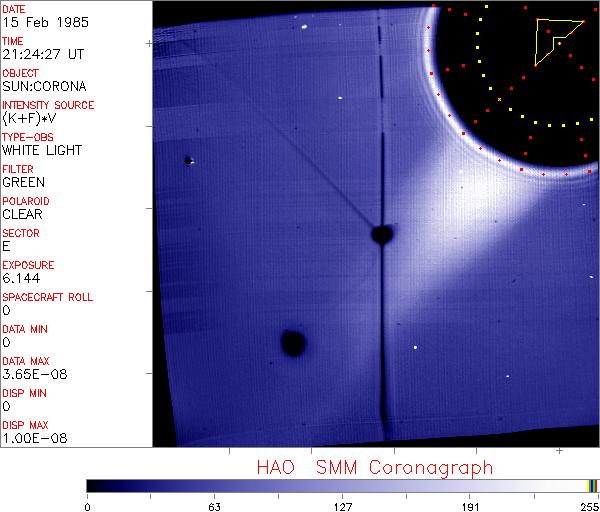The width and height of the screenshot is (600, 512).
Task: Select the WHITE LIGHT value
Action: [x=42, y=150]
